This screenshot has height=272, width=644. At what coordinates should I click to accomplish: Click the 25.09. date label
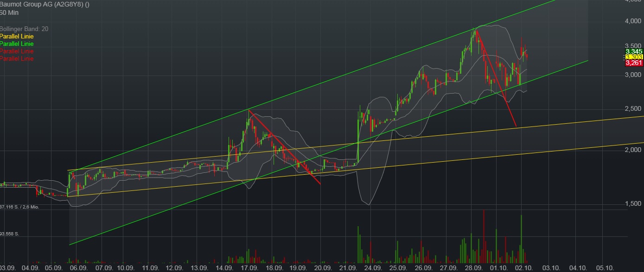(398, 268)
